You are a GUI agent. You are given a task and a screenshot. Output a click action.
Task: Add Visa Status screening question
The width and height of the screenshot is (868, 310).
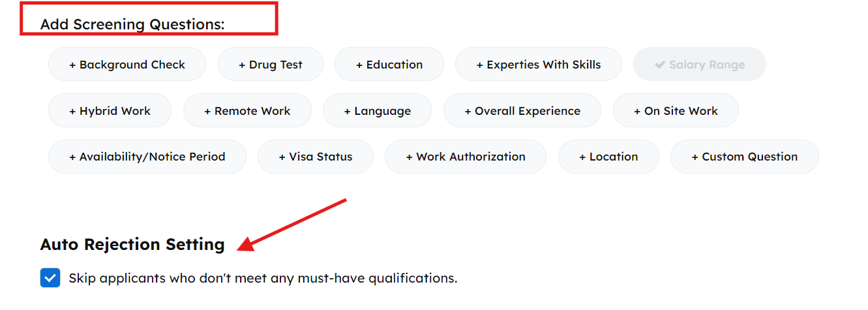click(316, 157)
